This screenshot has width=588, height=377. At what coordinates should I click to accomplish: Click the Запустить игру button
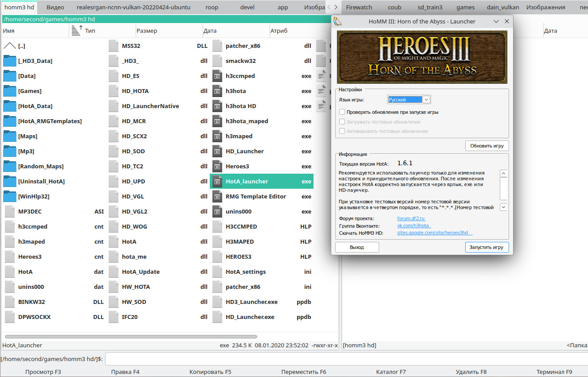[487, 247]
